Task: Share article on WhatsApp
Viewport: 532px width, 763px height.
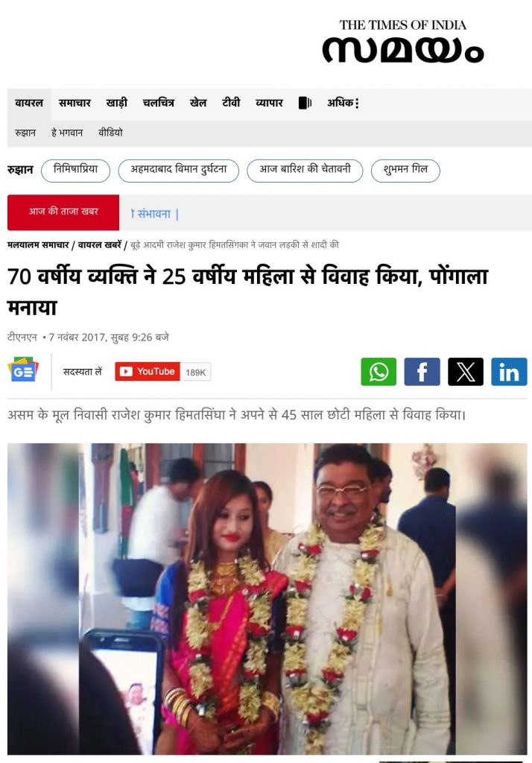Action: pos(379,372)
